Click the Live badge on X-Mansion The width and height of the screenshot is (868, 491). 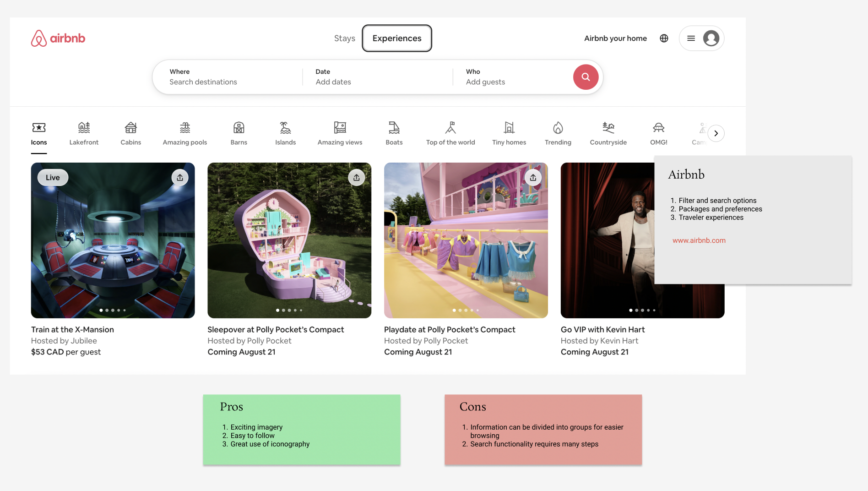pyautogui.click(x=53, y=178)
